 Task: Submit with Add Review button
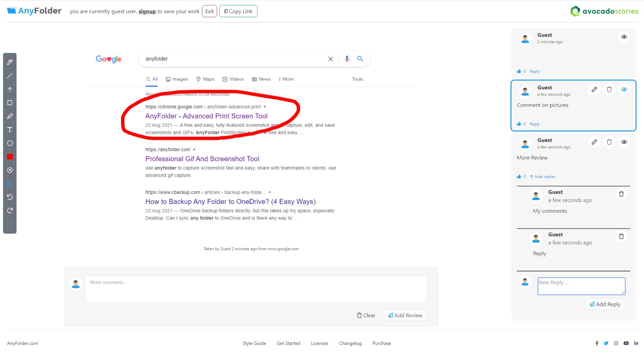[x=405, y=315]
